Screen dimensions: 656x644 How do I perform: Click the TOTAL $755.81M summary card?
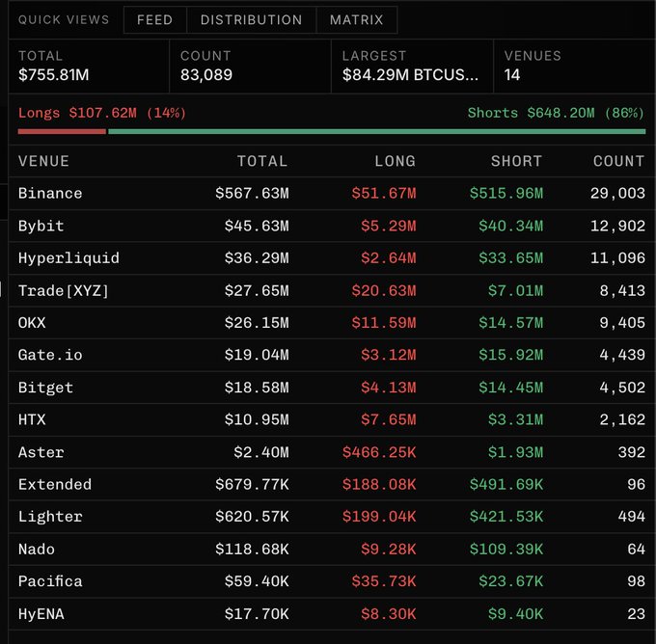[x=89, y=67]
